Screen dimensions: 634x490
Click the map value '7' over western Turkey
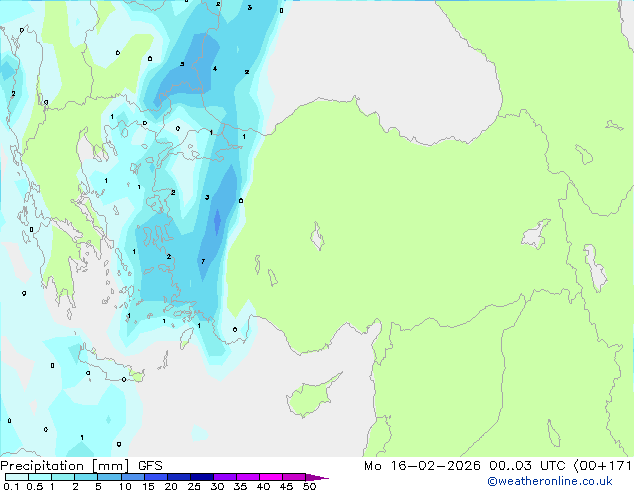coord(203,262)
